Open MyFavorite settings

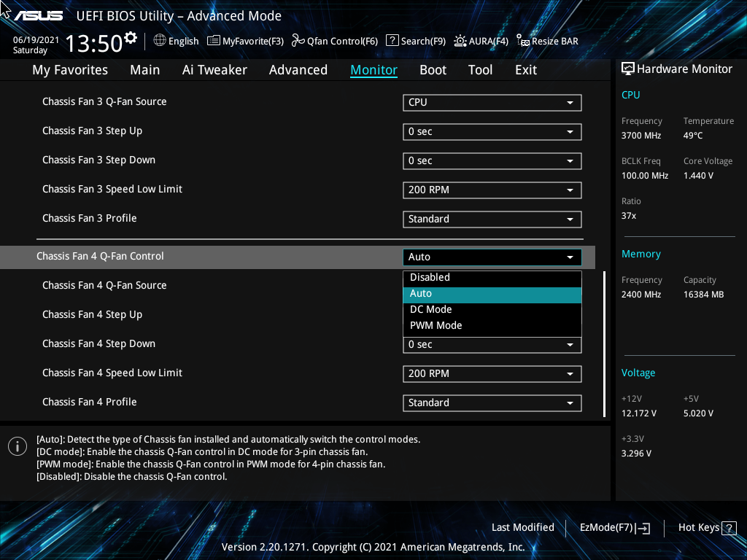click(245, 41)
